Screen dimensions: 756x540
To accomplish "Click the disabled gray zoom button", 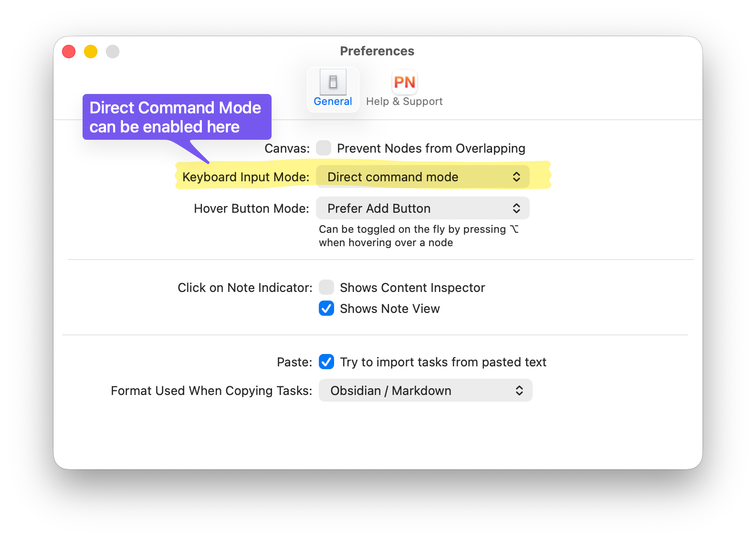I will click(113, 52).
